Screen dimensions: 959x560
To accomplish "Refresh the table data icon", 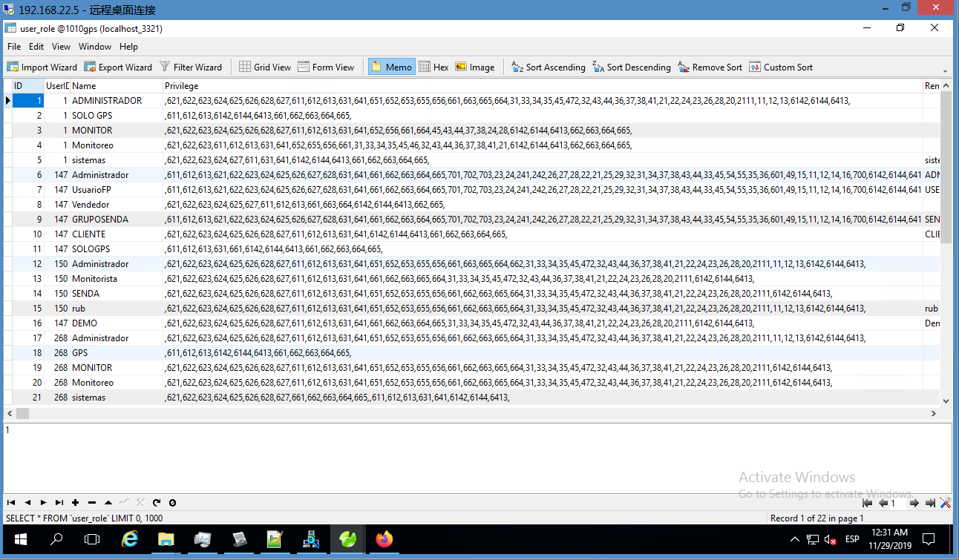I will pyautogui.click(x=157, y=503).
